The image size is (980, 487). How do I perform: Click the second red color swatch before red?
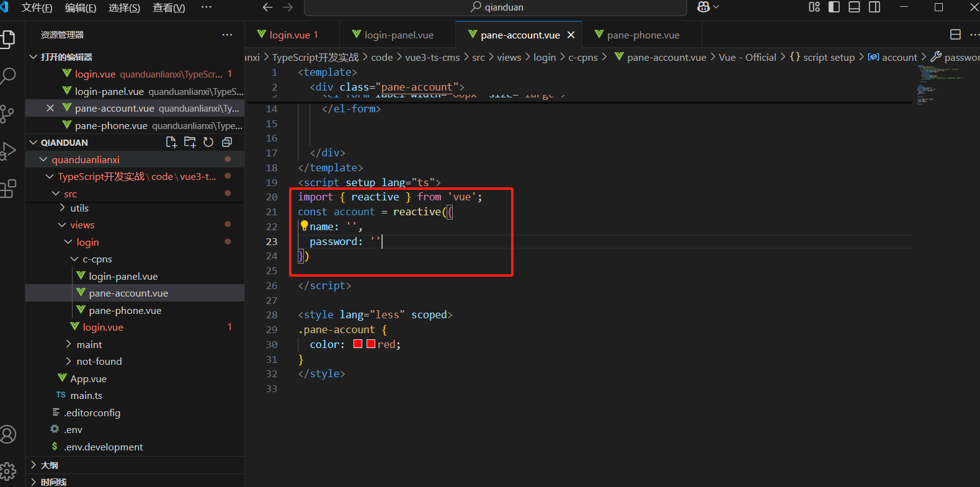371,344
